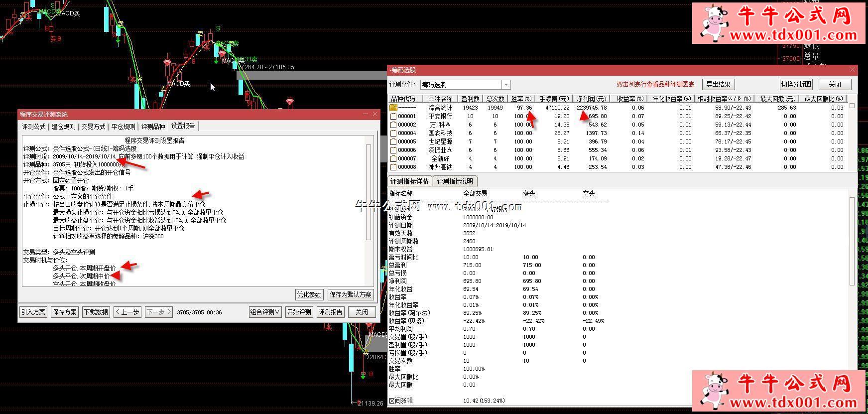Select the 国农科技 row name

(440, 133)
